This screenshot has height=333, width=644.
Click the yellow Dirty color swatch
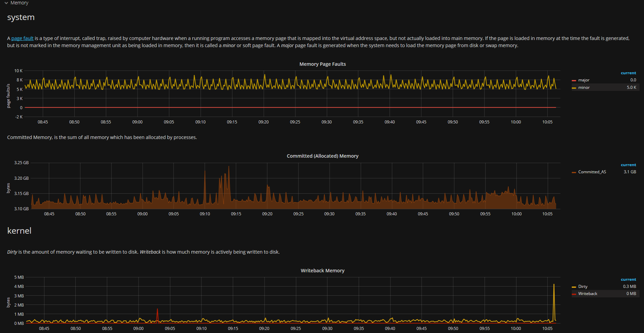click(x=574, y=287)
